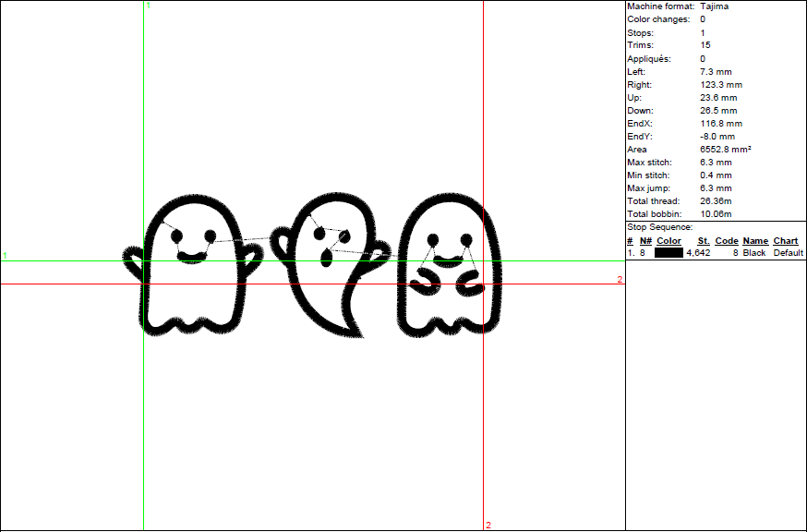
Task: Click the N# column header
Action: (x=645, y=241)
